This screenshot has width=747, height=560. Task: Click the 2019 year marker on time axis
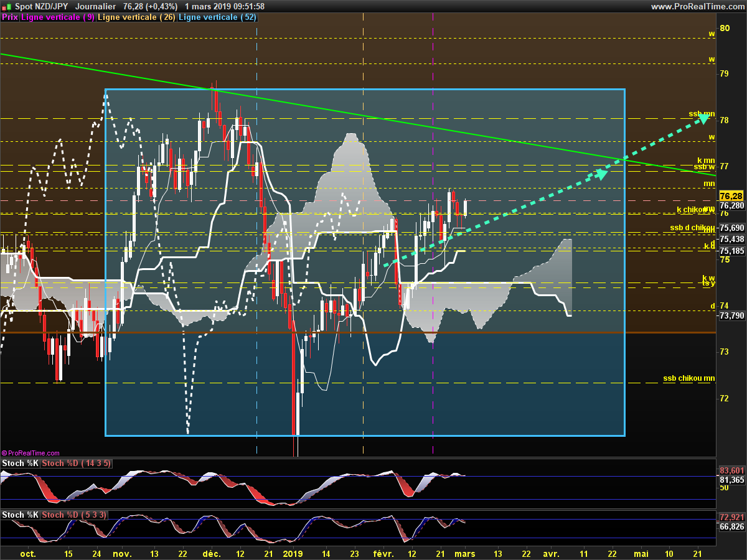coord(293,553)
